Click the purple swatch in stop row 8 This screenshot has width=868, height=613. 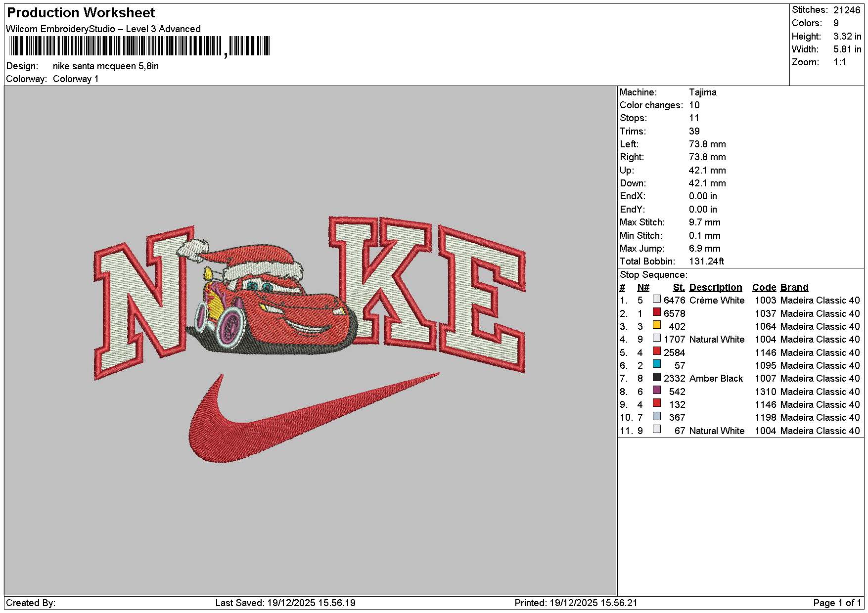point(656,391)
